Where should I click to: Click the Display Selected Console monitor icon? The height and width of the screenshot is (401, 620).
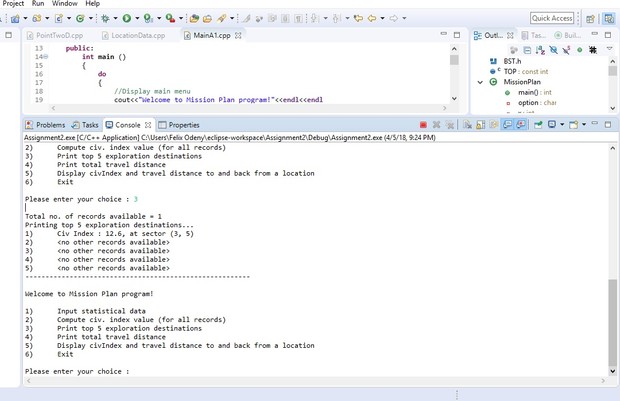(552, 125)
